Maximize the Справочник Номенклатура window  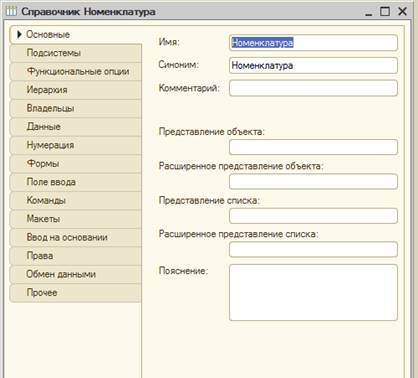[385, 11]
